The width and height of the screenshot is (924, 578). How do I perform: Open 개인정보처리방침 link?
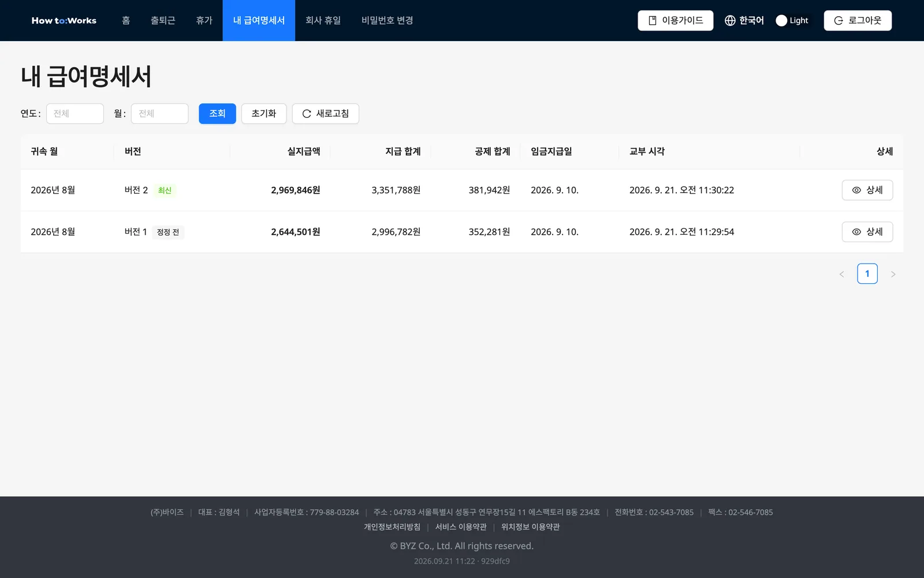click(x=392, y=527)
